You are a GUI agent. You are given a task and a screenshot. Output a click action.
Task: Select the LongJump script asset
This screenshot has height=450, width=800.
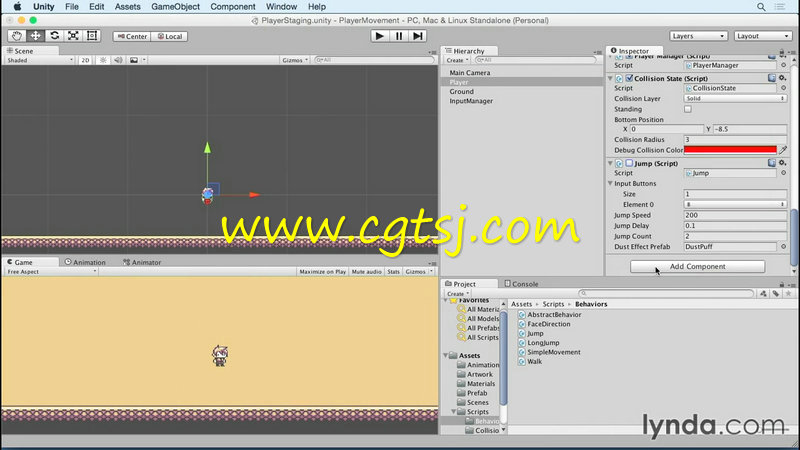coord(543,343)
